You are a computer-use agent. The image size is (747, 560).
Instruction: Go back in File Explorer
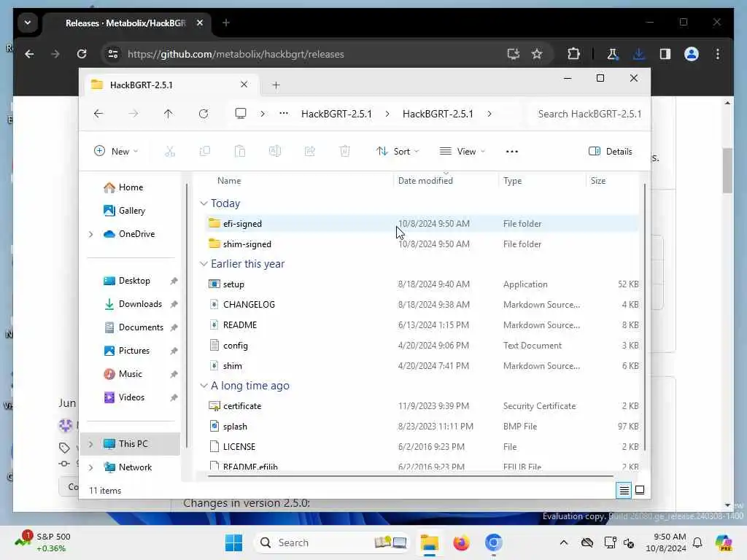pyautogui.click(x=98, y=114)
